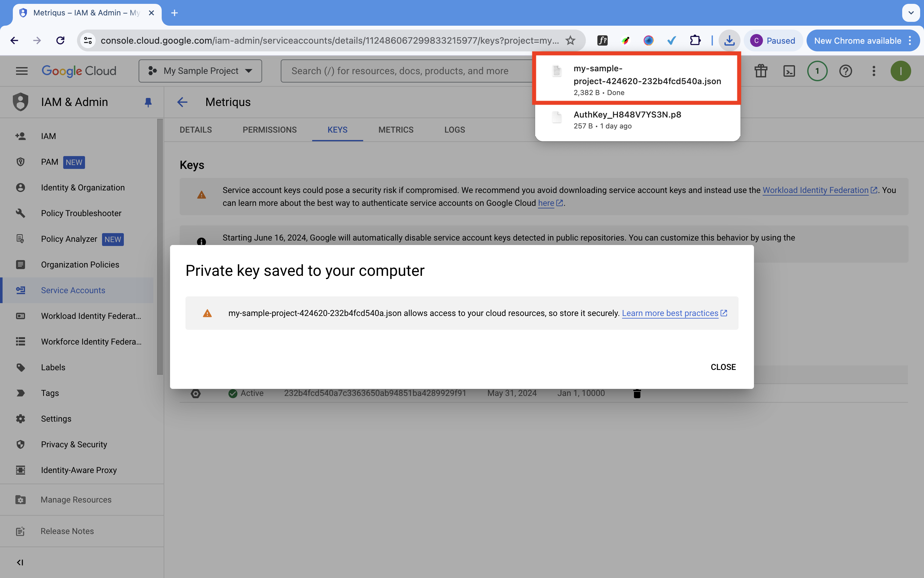Go forward in browser history
924x578 pixels.
click(x=37, y=40)
